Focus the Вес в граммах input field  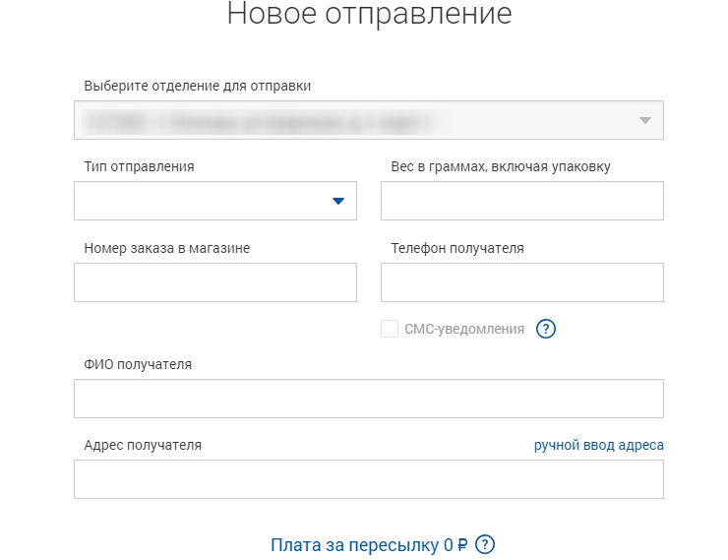[x=521, y=201]
